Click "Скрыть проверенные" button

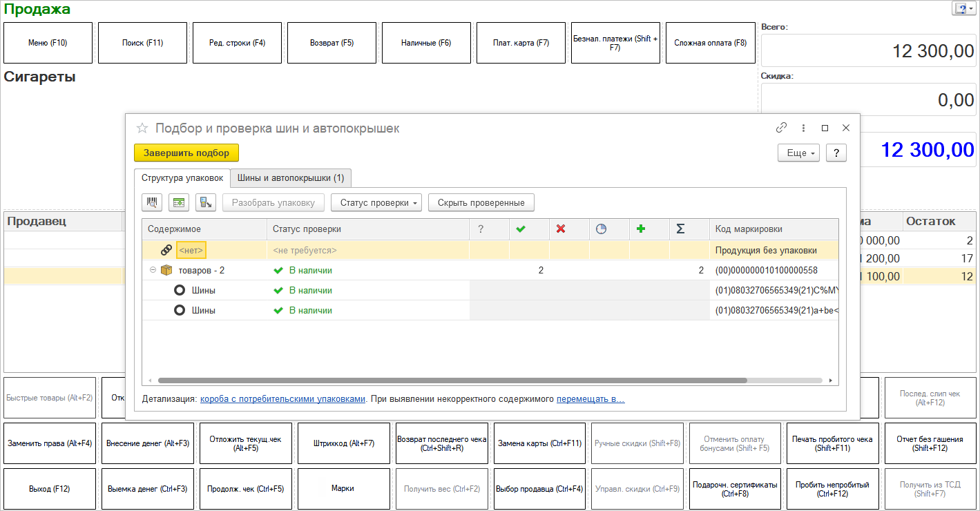point(481,203)
